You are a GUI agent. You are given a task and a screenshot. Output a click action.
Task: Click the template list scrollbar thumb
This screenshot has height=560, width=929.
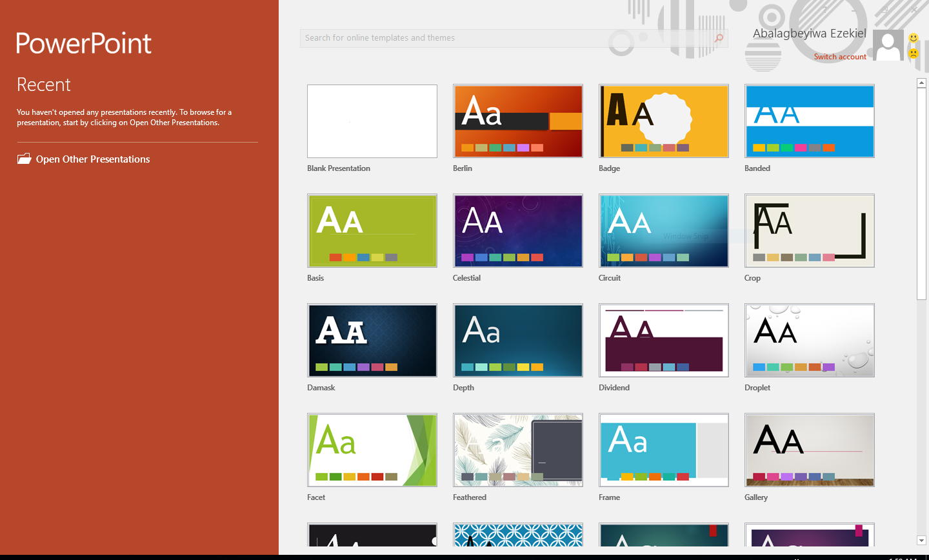921,194
